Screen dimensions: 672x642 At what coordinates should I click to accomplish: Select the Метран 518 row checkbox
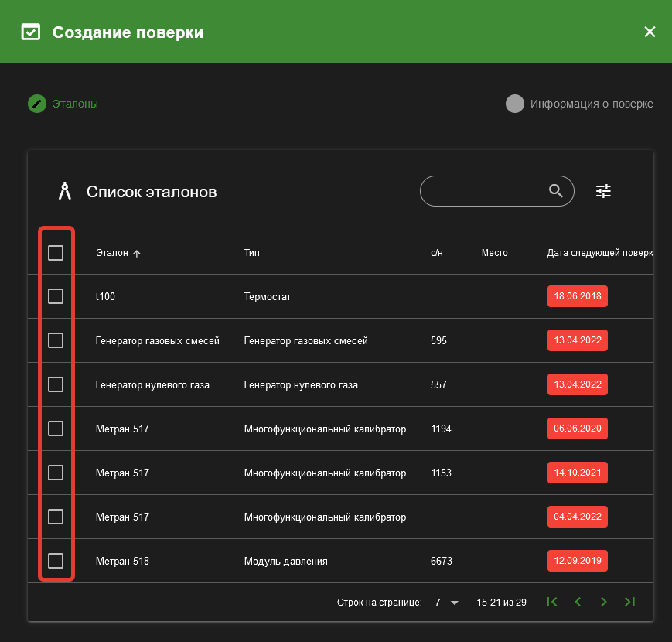pyautogui.click(x=56, y=561)
